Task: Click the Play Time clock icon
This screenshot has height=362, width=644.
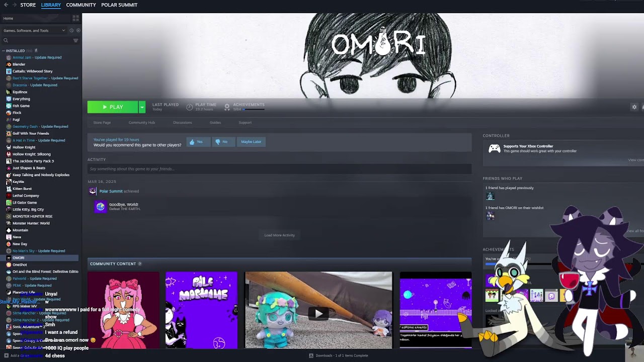Action: 190,107
